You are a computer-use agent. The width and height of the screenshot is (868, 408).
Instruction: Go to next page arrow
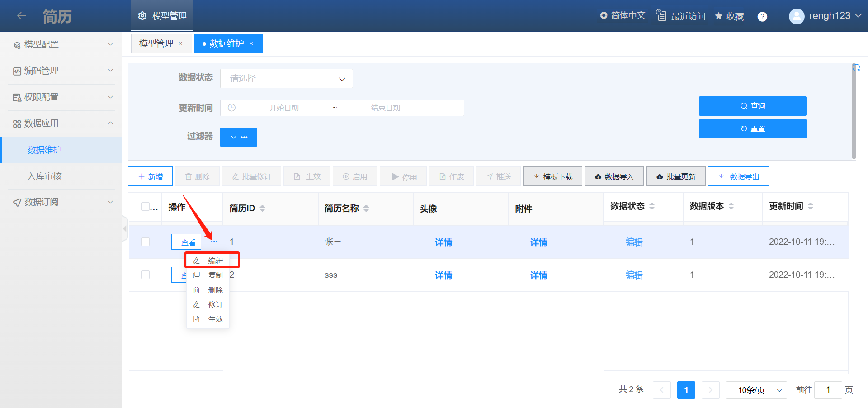[710, 390]
